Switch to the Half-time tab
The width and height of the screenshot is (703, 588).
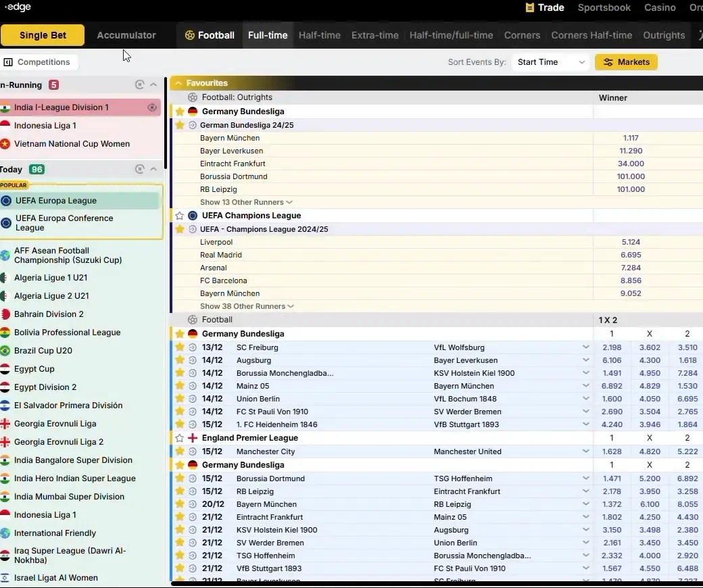pyautogui.click(x=319, y=35)
